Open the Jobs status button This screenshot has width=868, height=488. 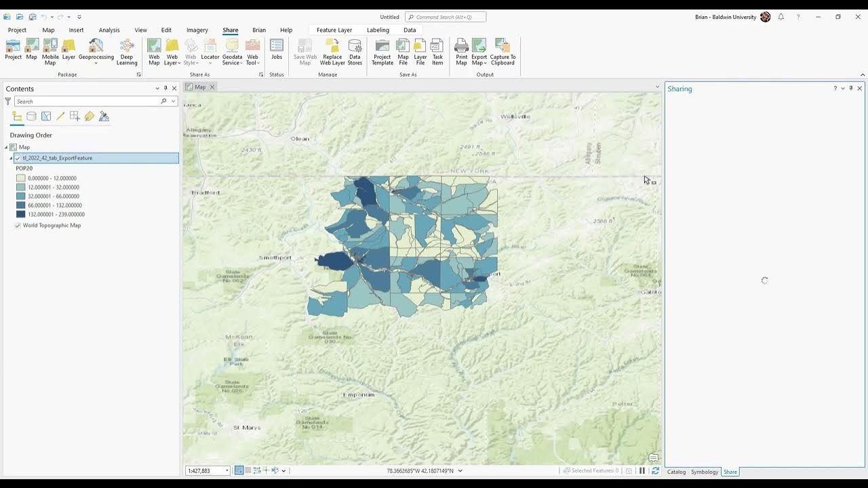point(277,49)
